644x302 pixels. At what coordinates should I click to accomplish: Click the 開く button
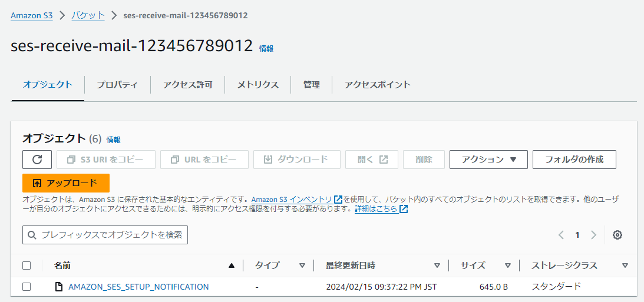coord(372,160)
